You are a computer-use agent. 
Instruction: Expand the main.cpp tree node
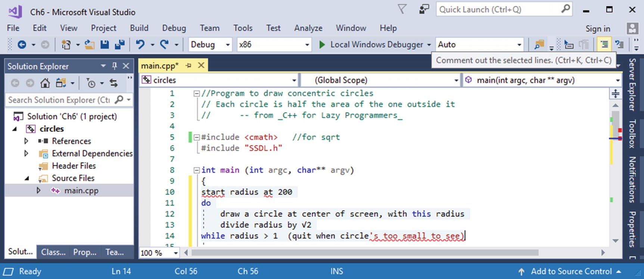pyautogui.click(x=38, y=190)
